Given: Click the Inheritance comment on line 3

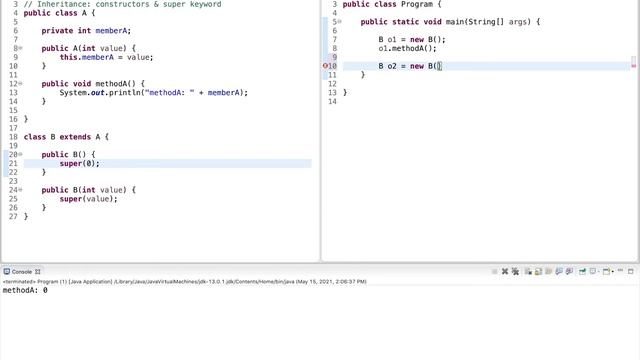Looking at the screenshot, I should (x=122, y=4).
